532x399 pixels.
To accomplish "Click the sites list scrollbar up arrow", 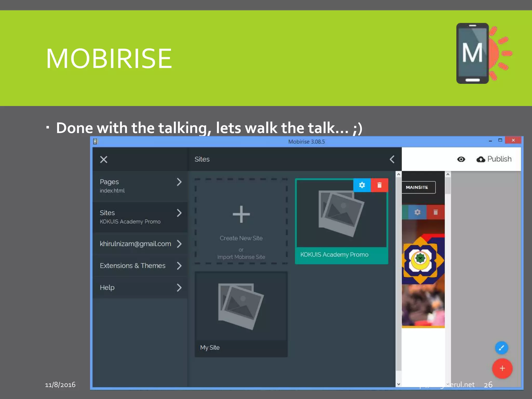I will (x=398, y=175).
